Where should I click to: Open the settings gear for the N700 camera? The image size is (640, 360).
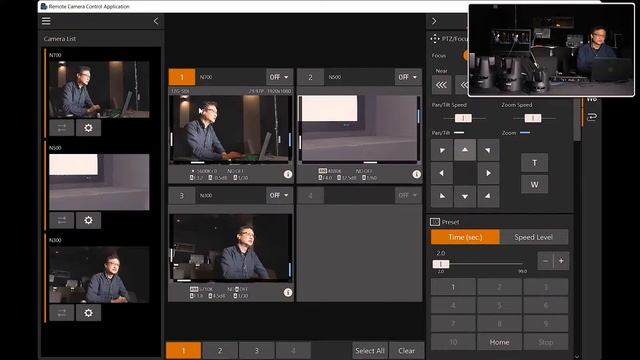[88, 128]
